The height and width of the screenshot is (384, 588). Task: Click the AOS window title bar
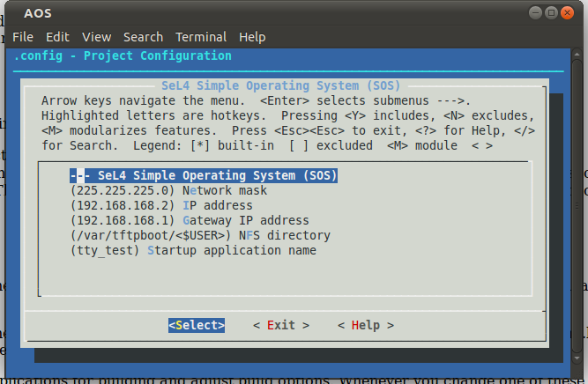pos(264,13)
